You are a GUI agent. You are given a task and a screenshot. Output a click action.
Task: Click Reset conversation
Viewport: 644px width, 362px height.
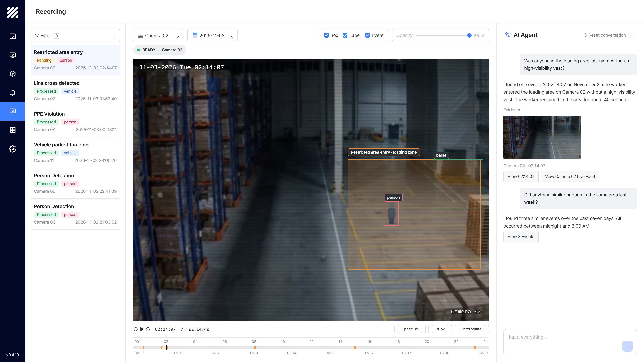point(604,35)
